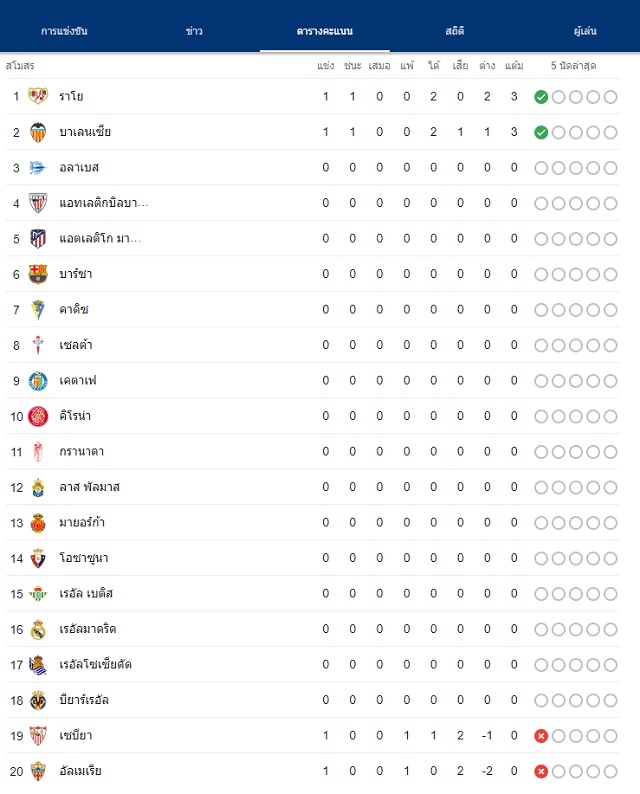Screen dimensions: 640x794
Task: Click Almería's red loss result indicator
Action: pyautogui.click(x=541, y=771)
